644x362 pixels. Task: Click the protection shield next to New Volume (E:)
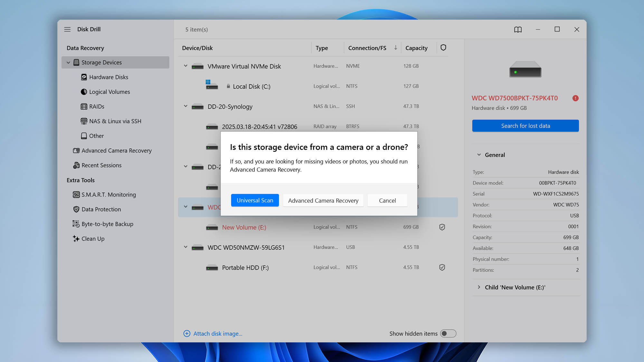click(442, 227)
